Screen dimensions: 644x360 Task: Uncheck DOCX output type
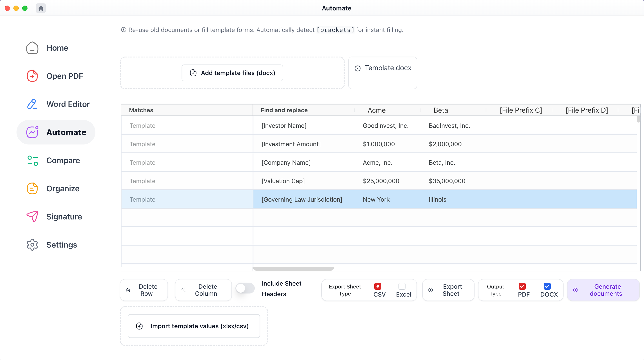[547, 286]
